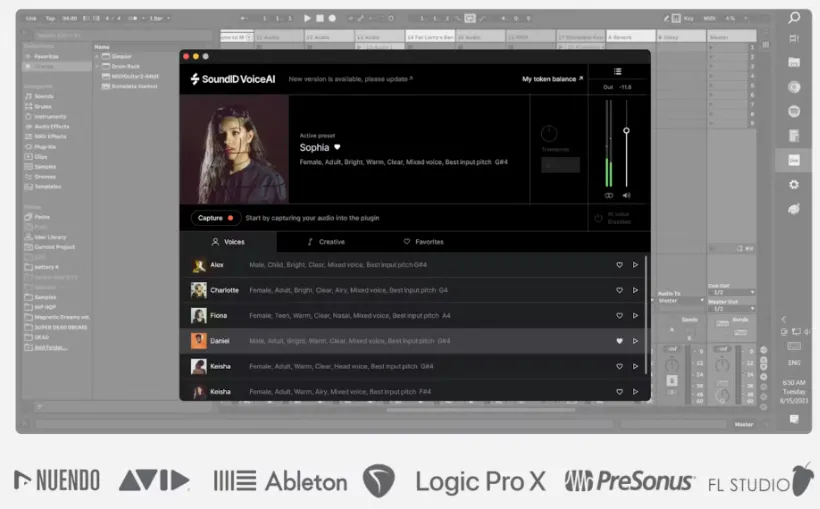The height and width of the screenshot is (509, 820).
Task: Favorite the Charlotte voice preset
Action: tap(619, 290)
